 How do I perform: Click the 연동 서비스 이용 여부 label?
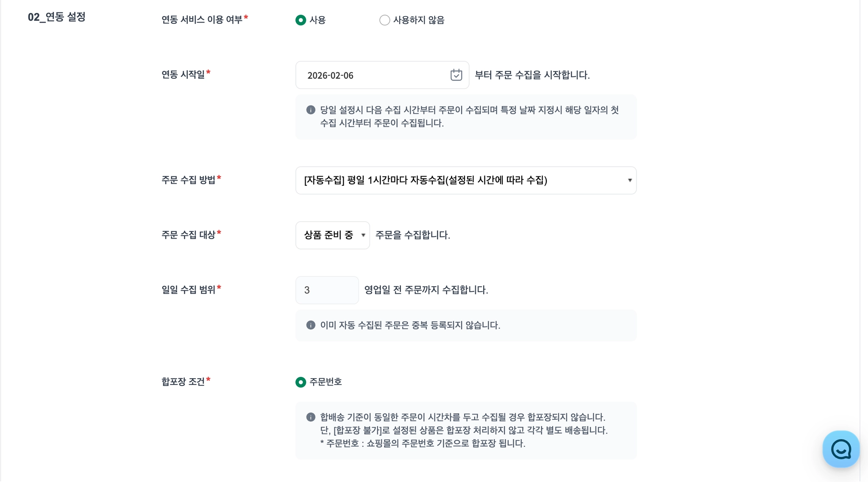coord(202,20)
